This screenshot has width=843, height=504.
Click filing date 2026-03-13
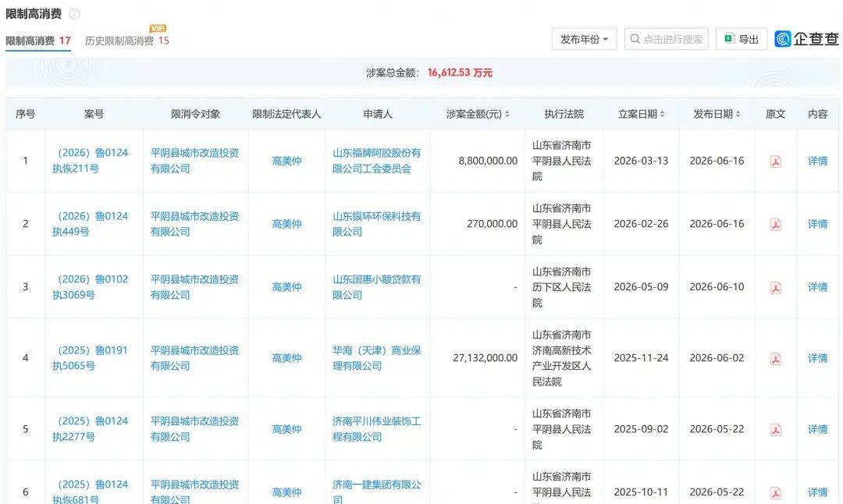point(641,161)
